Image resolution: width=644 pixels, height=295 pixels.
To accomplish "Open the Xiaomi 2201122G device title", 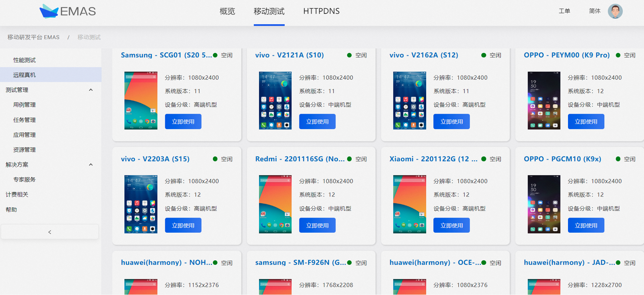I will (433, 159).
